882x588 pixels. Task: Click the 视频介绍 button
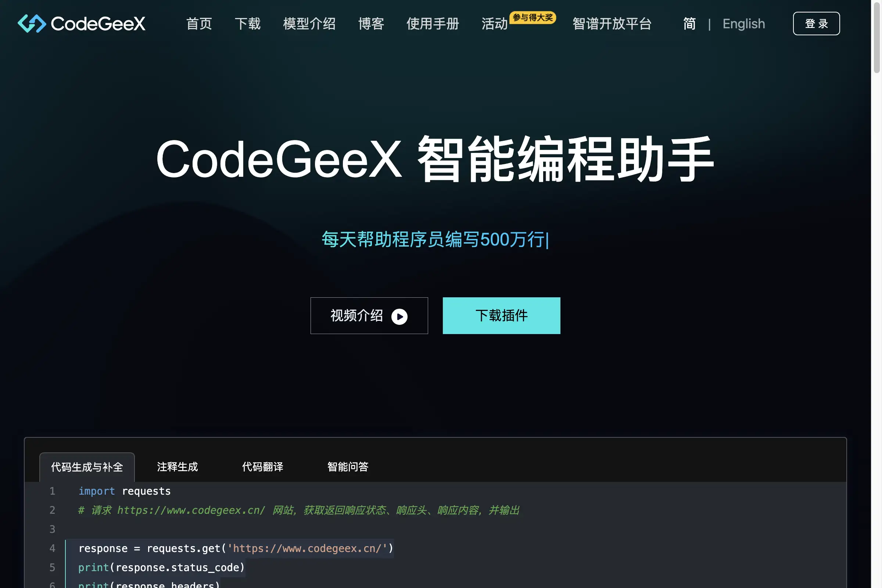coord(369,315)
